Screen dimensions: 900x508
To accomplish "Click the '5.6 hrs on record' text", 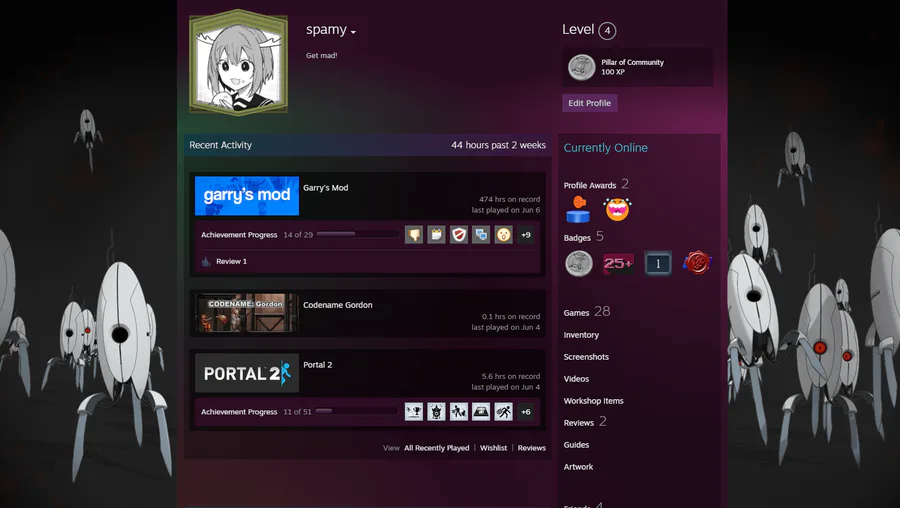I will tap(511, 376).
